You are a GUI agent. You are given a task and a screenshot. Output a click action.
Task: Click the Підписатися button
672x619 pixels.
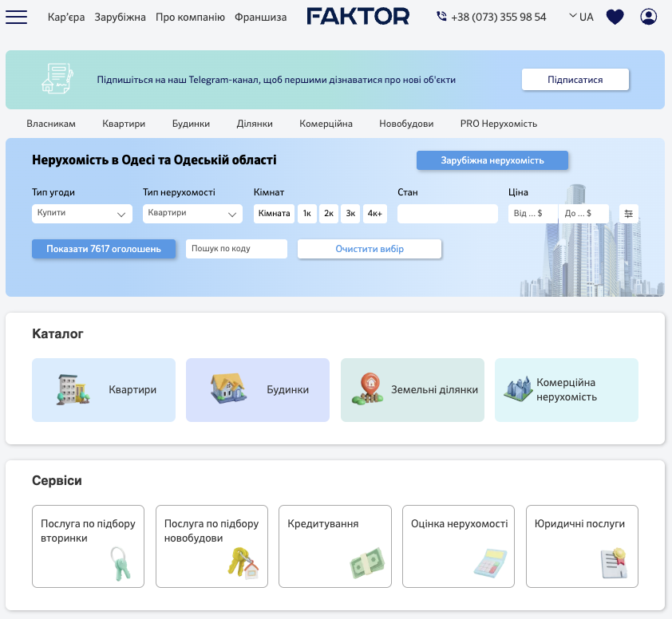pyautogui.click(x=575, y=80)
